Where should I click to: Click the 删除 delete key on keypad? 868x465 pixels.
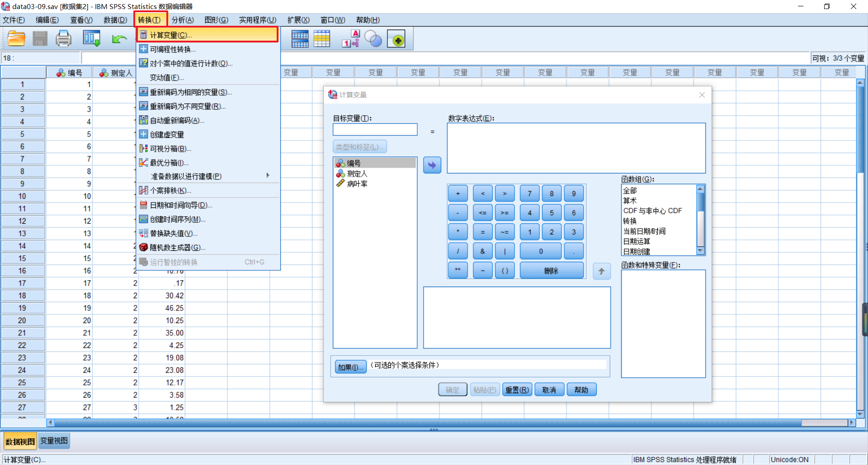[x=552, y=270]
